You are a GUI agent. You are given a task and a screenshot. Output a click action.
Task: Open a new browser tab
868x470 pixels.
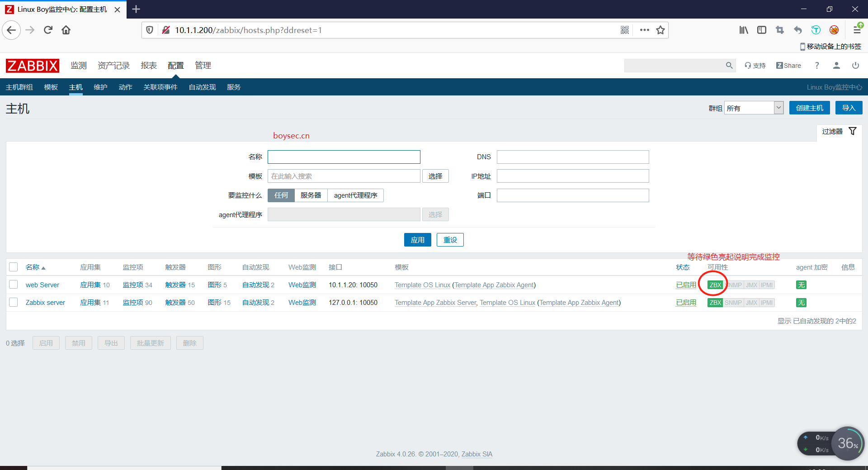pyautogui.click(x=136, y=9)
